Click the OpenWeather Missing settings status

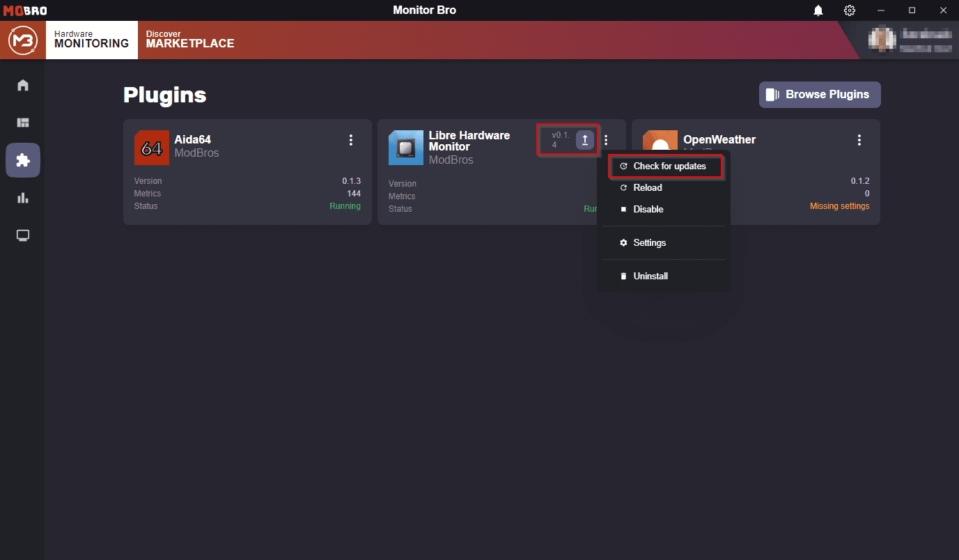click(x=839, y=206)
